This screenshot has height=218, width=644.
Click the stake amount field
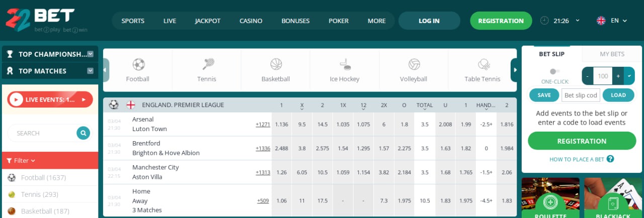(603, 76)
